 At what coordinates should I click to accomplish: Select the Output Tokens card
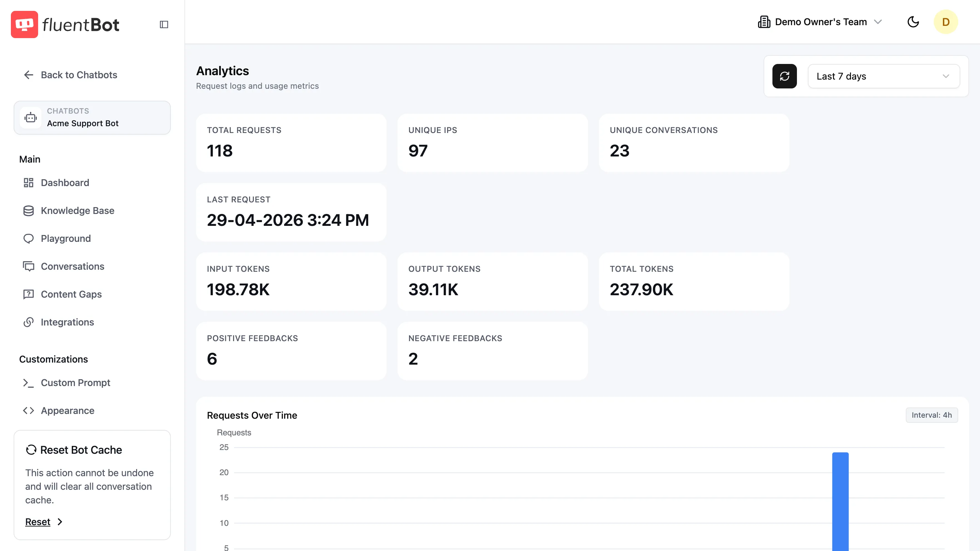[x=493, y=281]
